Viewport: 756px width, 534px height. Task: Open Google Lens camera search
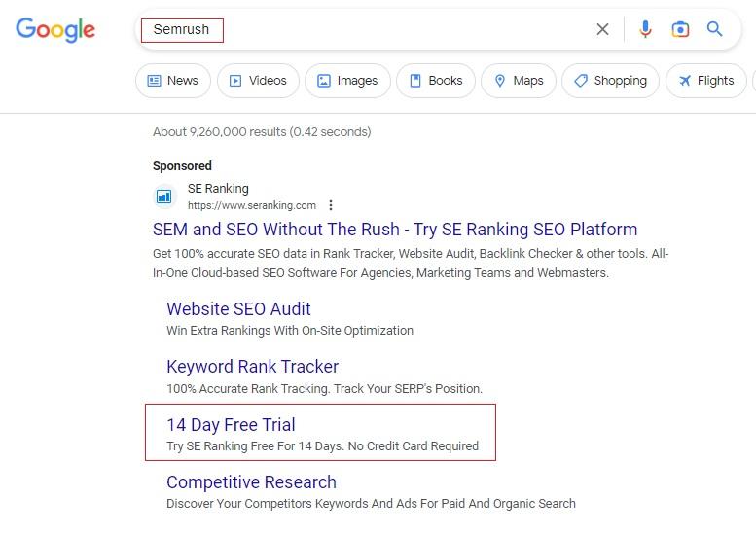[x=680, y=29]
